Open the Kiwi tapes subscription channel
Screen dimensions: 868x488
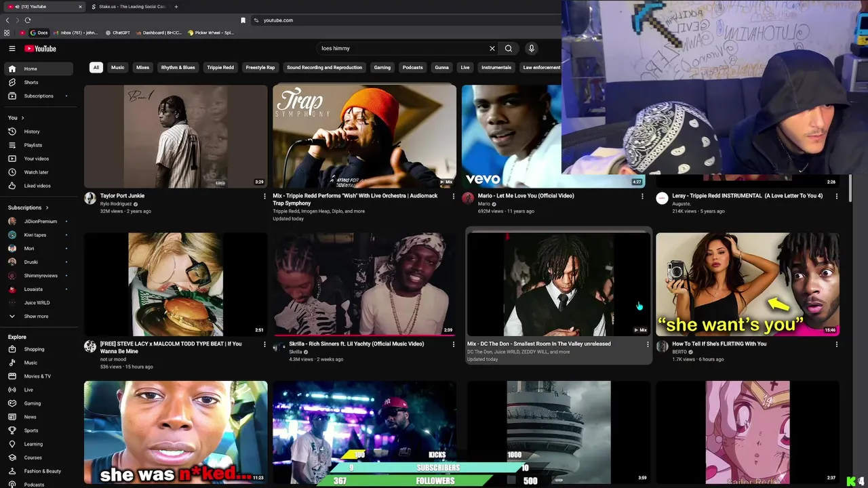coord(39,235)
